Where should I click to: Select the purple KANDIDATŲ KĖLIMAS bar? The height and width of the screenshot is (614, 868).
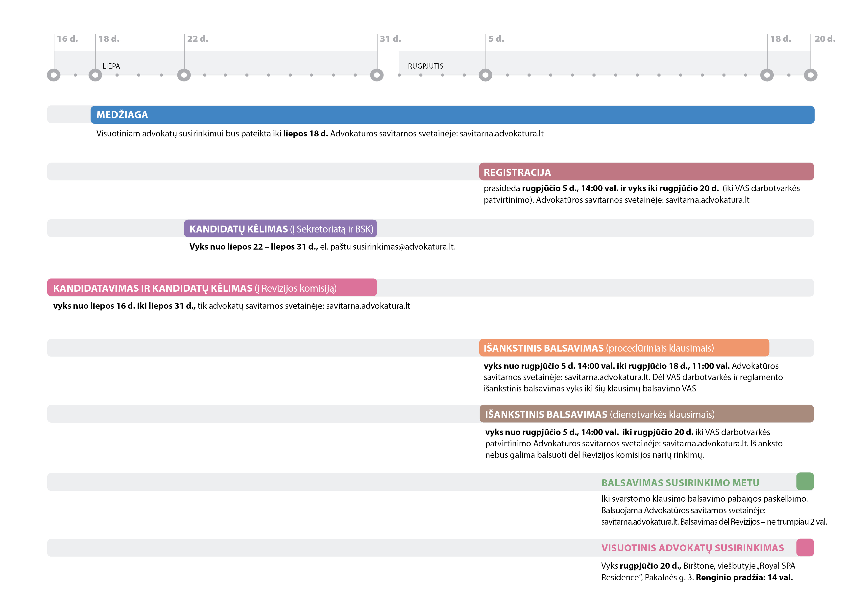tap(281, 229)
